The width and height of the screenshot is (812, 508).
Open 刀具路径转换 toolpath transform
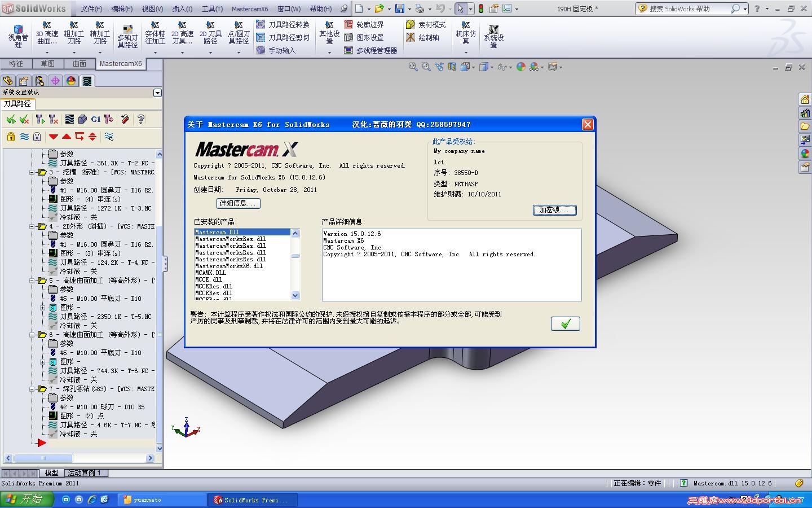283,24
